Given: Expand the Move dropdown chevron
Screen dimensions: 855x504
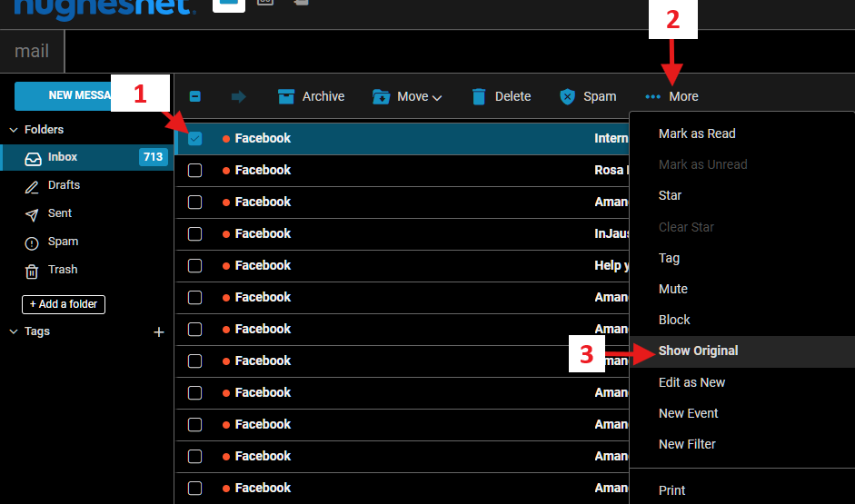Looking at the screenshot, I should point(437,98).
